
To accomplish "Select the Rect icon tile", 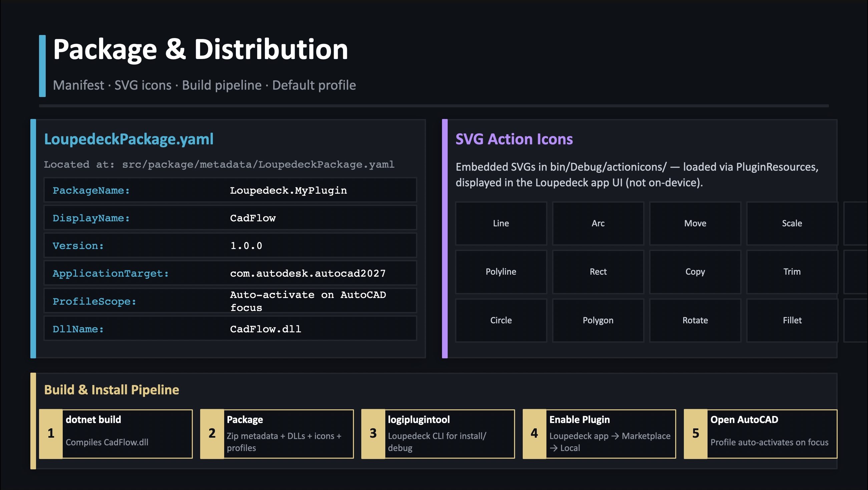I will tap(598, 272).
